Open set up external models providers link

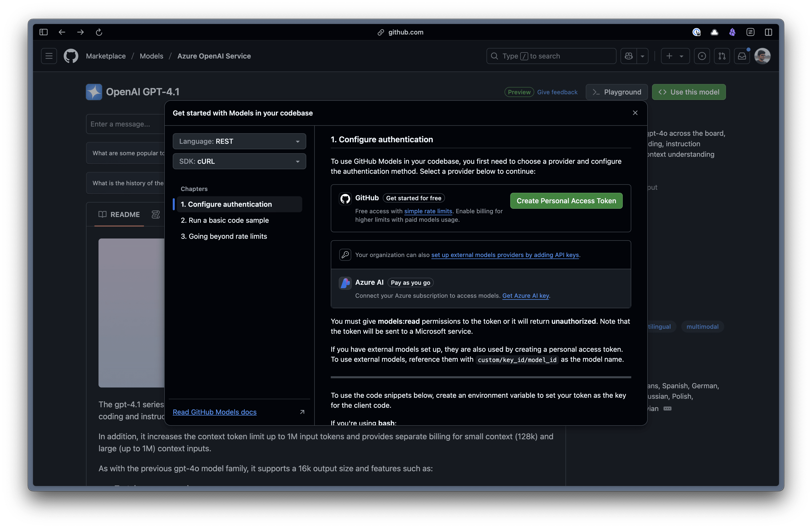505,255
